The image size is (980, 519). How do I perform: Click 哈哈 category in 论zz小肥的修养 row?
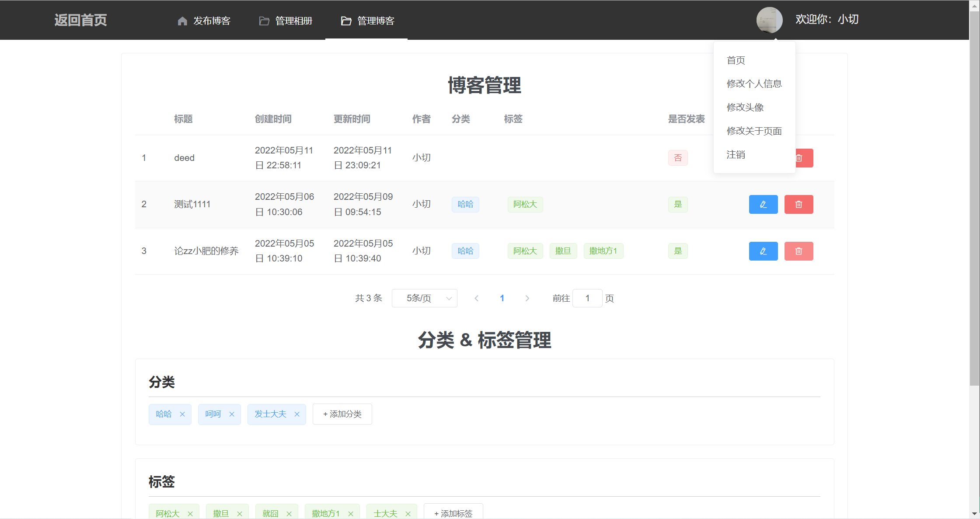(465, 251)
